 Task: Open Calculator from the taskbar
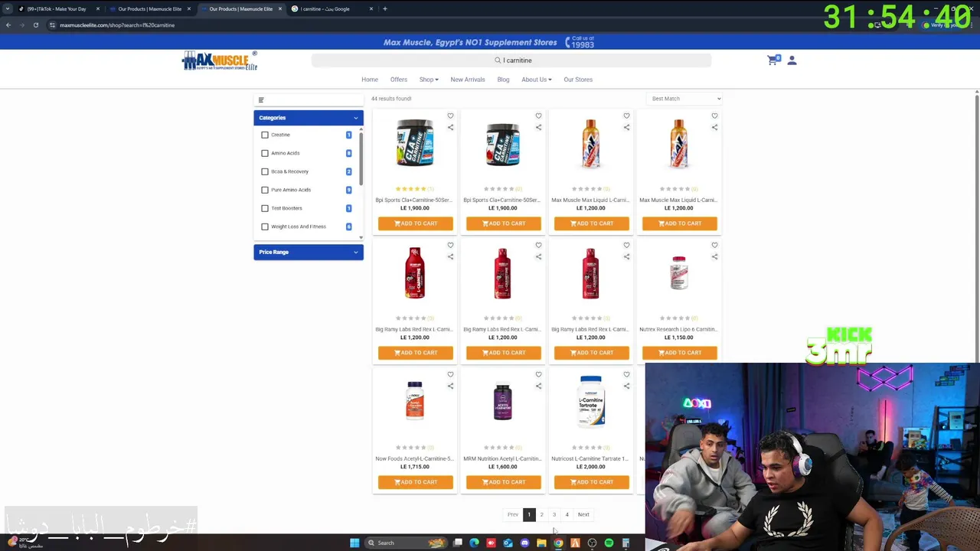click(626, 543)
